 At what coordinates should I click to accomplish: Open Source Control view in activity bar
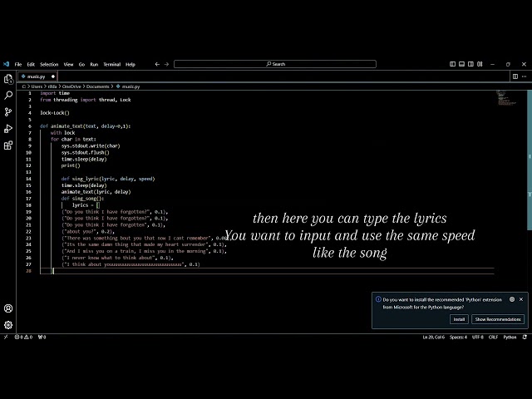[x=8, y=112]
